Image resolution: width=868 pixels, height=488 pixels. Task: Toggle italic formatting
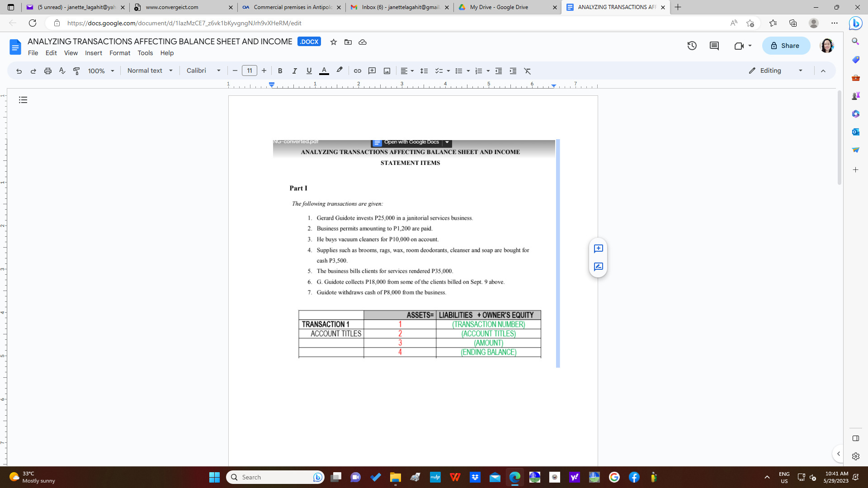click(294, 71)
